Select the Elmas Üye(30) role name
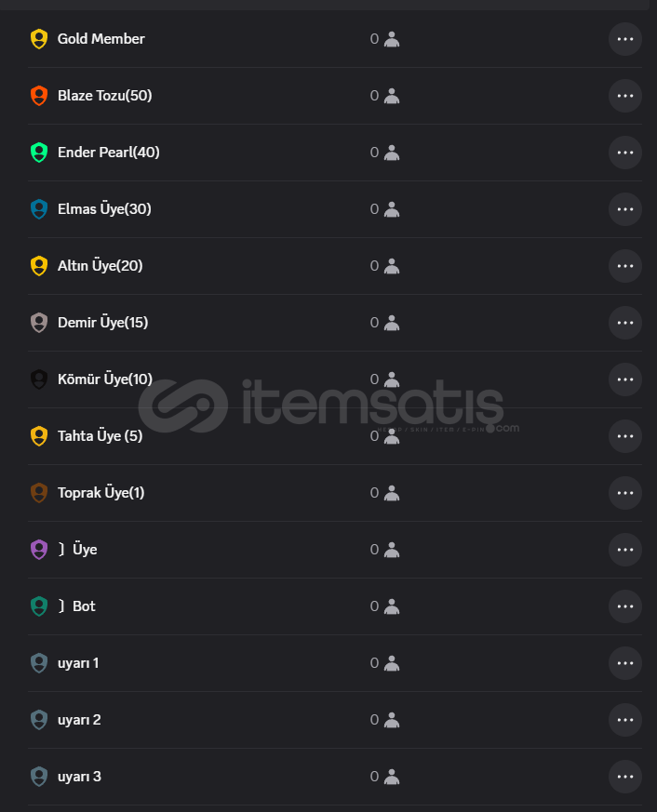657x812 pixels. click(x=104, y=209)
